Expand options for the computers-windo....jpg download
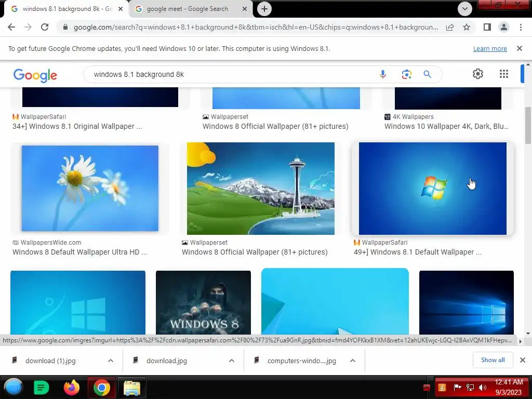The width and height of the screenshot is (532, 399). [353, 361]
